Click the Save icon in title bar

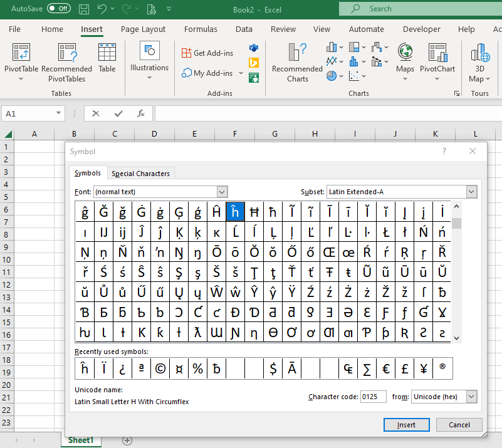point(84,9)
